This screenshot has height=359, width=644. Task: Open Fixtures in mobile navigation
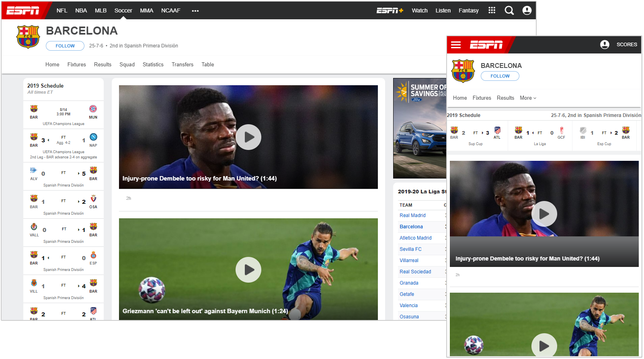pos(482,98)
